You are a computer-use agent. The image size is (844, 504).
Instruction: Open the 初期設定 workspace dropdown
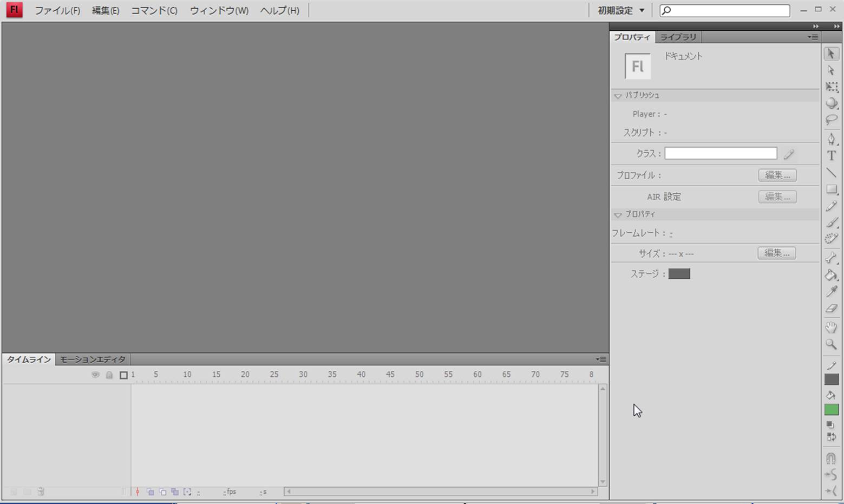click(621, 10)
